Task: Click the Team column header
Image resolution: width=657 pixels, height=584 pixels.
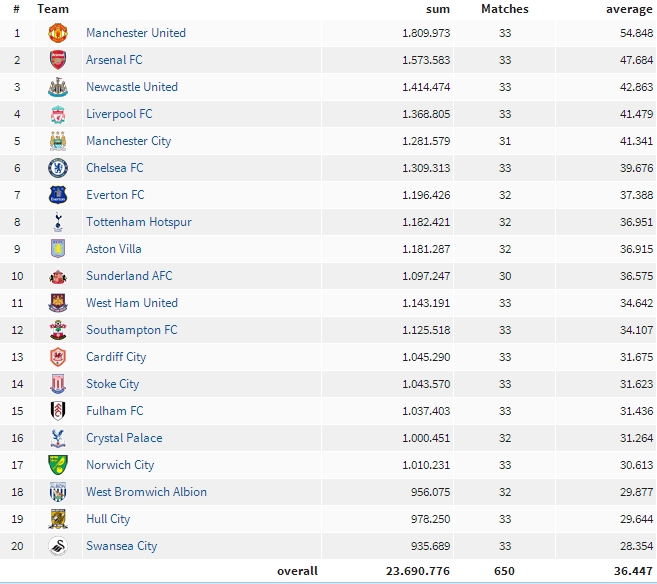Action: click(53, 9)
